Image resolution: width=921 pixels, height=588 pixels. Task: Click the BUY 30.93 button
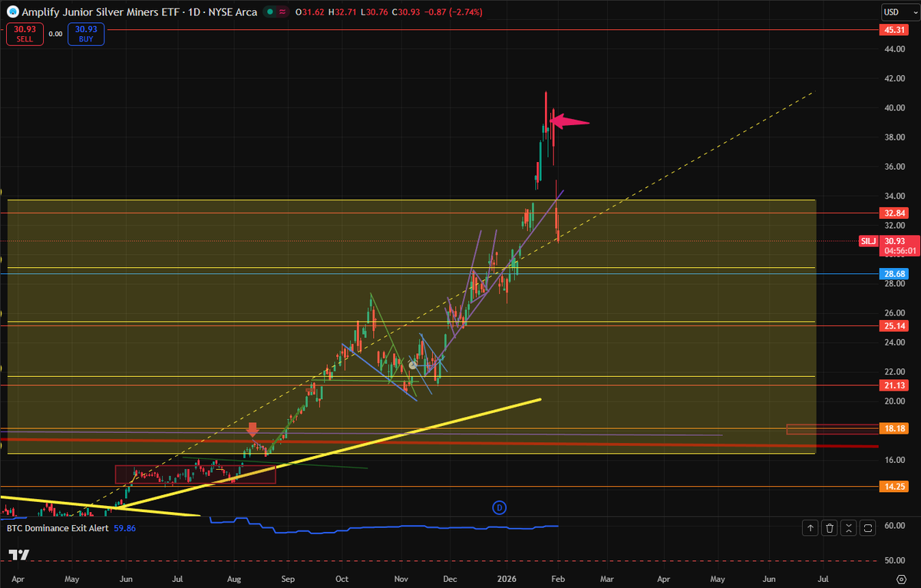(x=85, y=34)
